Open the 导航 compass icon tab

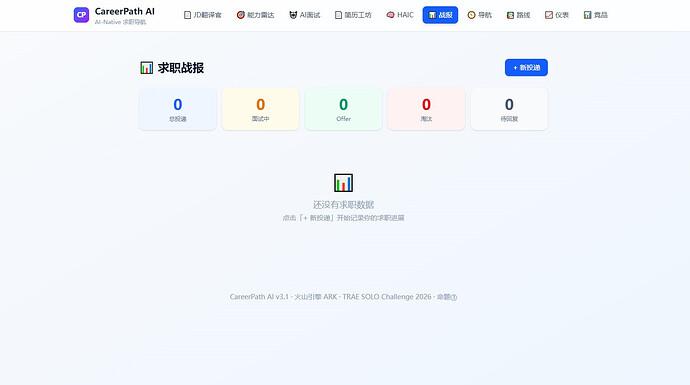[480, 15]
